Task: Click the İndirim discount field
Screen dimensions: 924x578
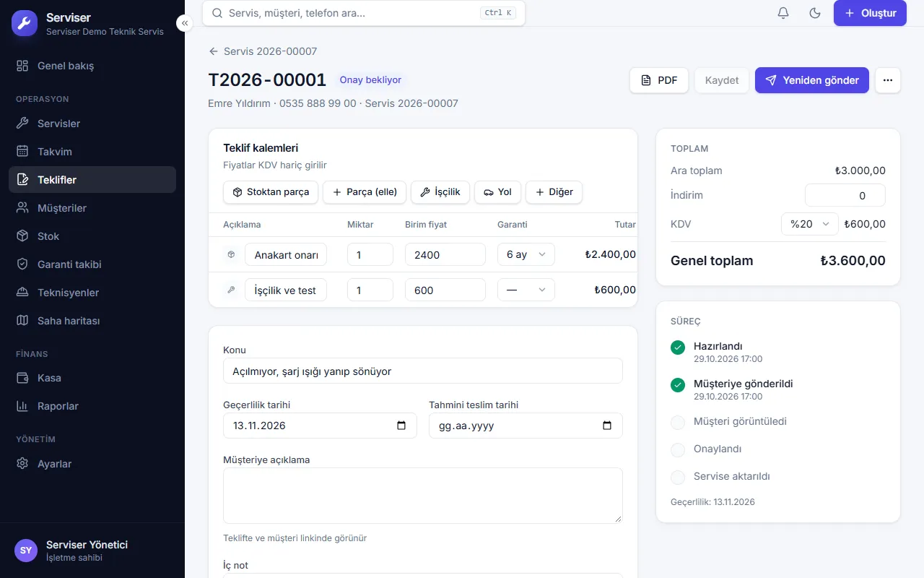Action: (x=845, y=195)
